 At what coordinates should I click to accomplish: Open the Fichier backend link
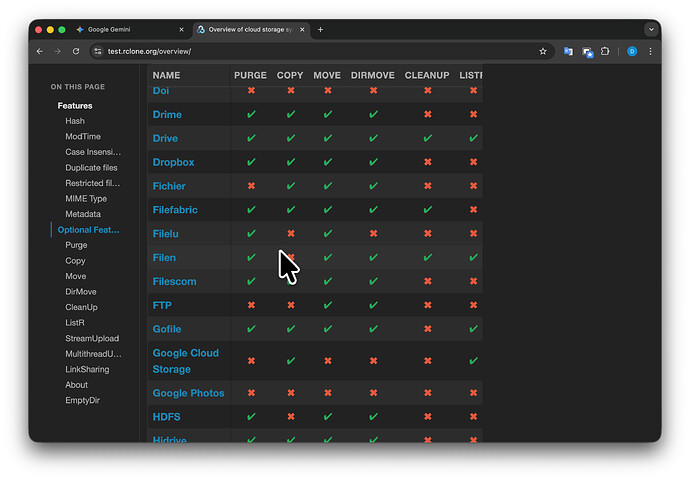click(169, 186)
